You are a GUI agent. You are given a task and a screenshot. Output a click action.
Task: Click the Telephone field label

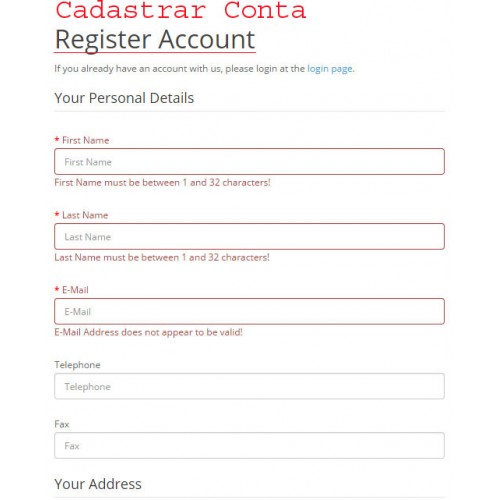point(77,365)
